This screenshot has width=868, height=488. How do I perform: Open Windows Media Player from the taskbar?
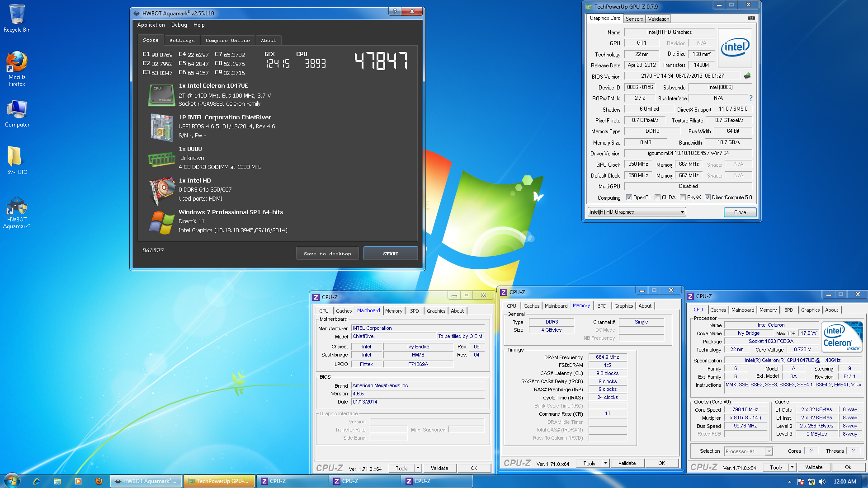click(x=78, y=481)
